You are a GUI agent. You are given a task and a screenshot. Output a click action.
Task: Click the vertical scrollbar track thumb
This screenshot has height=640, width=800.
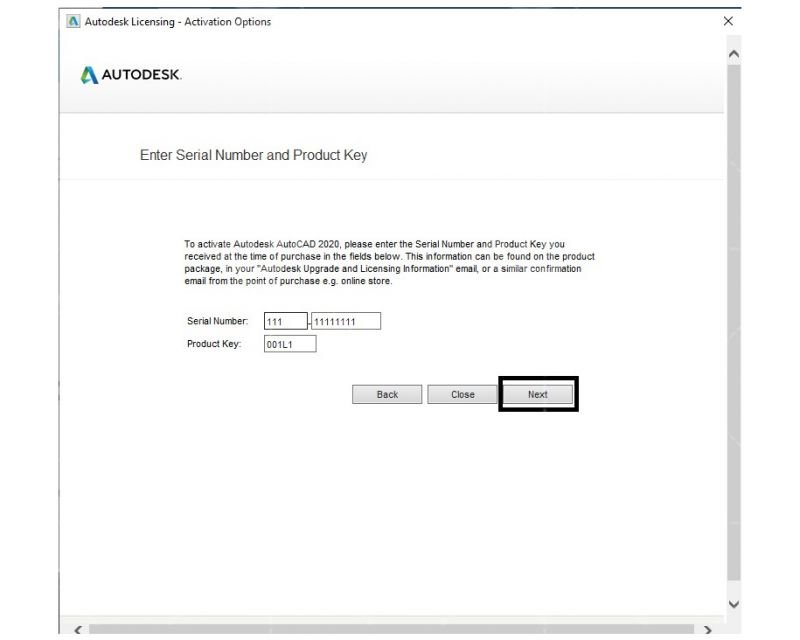[x=734, y=322]
